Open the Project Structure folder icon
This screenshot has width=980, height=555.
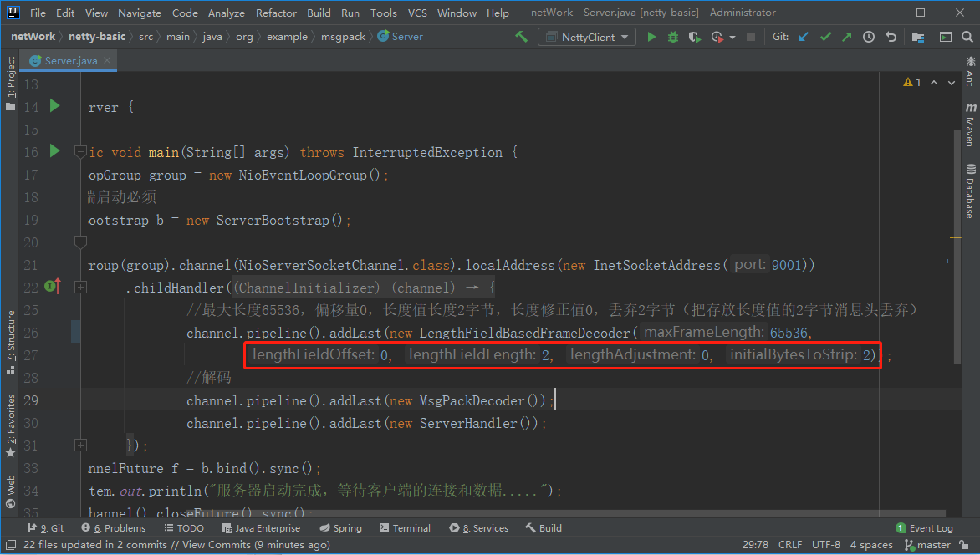918,37
